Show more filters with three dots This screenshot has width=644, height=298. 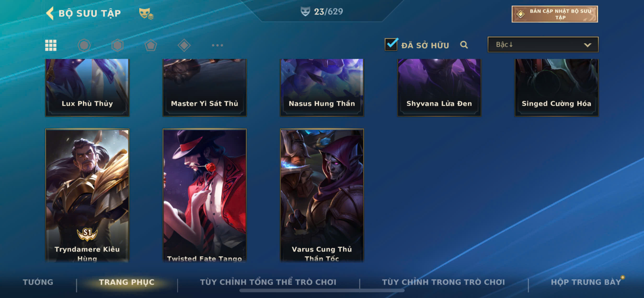tap(217, 45)
